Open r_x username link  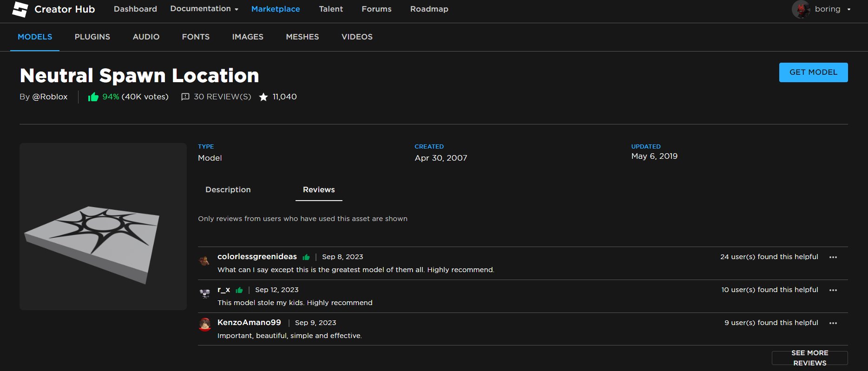224,289
